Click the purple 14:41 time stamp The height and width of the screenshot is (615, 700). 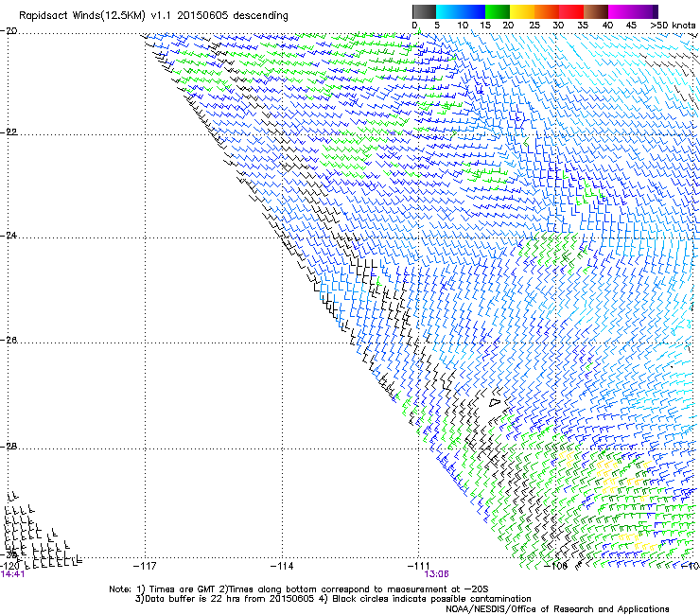coord(12,574)
